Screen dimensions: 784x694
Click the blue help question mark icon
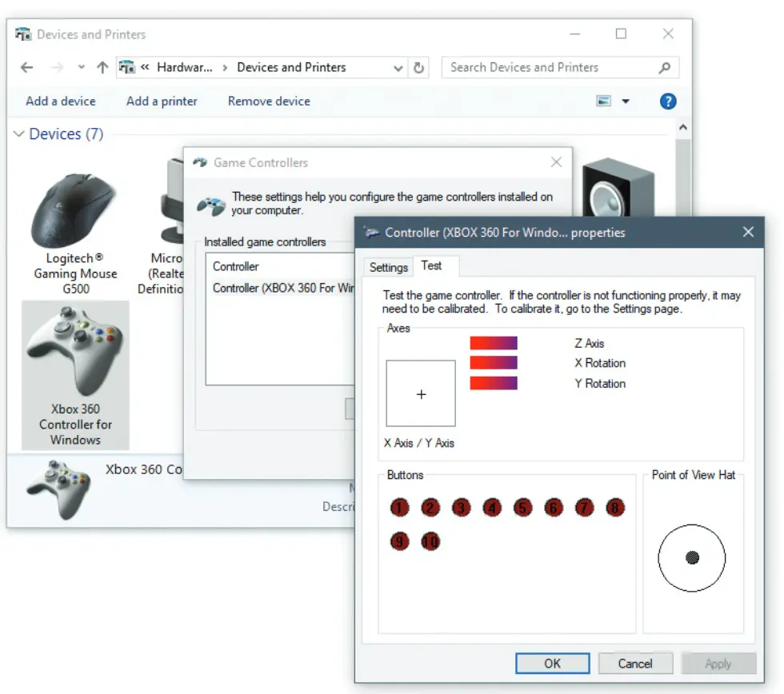point(668,102)
